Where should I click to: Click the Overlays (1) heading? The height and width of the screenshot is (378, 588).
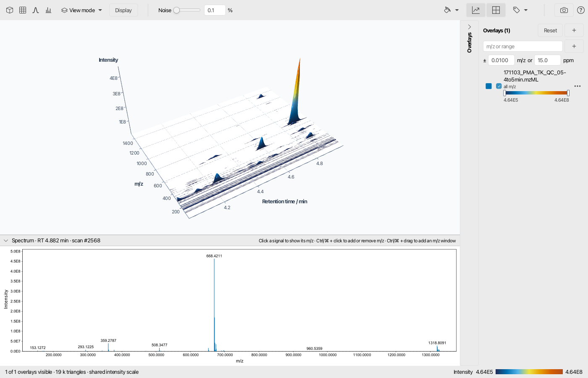coord(496,31)
